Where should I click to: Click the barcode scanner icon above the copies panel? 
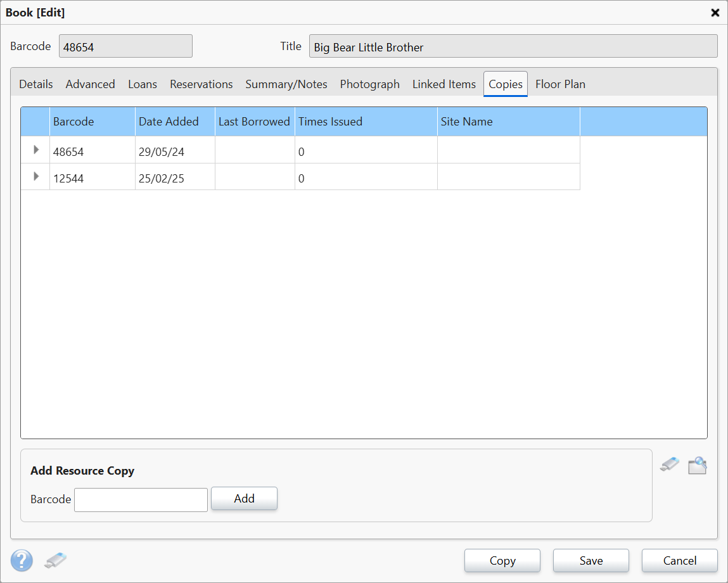(669, 464)
